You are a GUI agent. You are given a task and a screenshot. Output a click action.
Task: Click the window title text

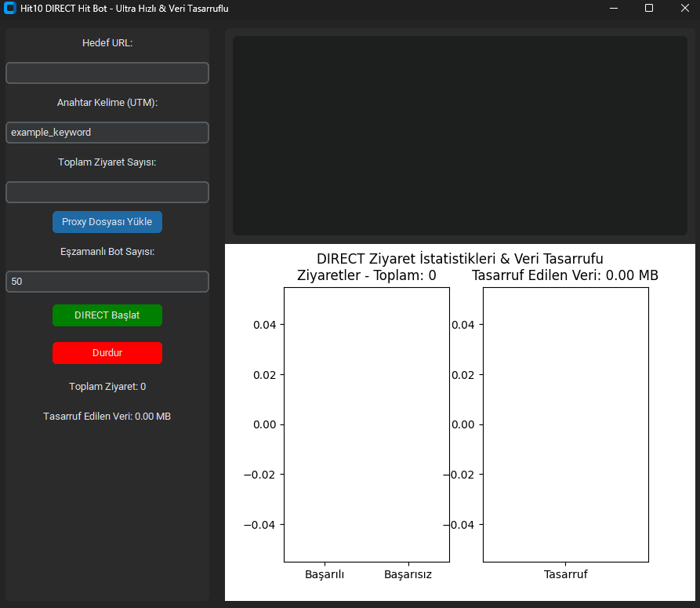(124, 9)
